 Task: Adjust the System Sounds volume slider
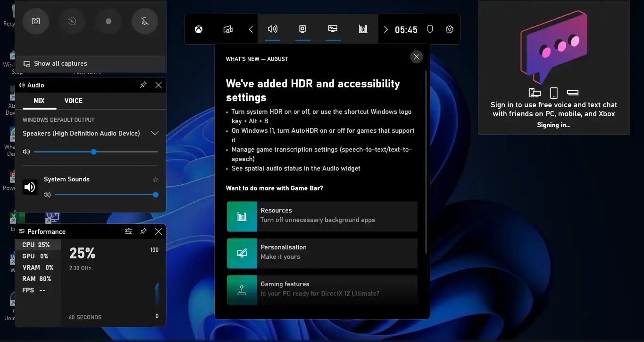click(x=107, y=195)
